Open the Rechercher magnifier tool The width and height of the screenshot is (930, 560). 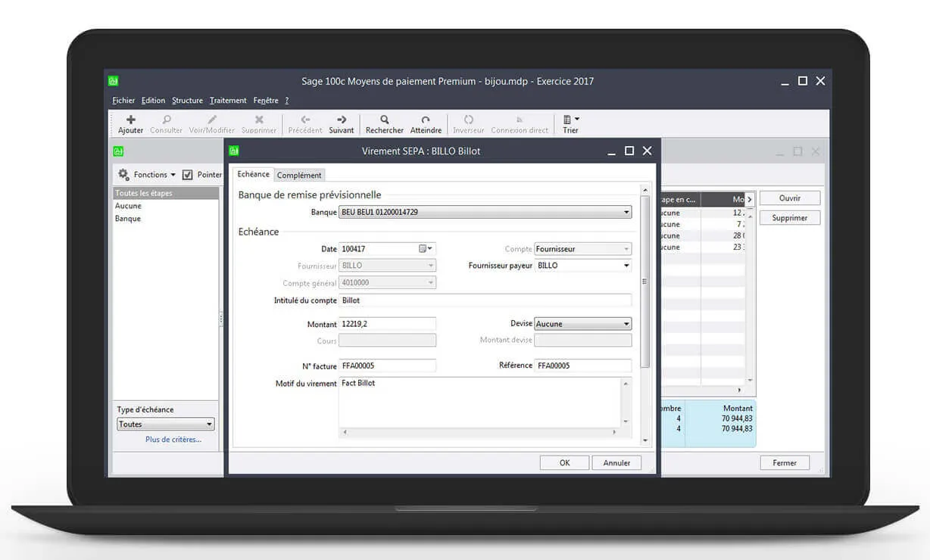(x=385, y=120)
